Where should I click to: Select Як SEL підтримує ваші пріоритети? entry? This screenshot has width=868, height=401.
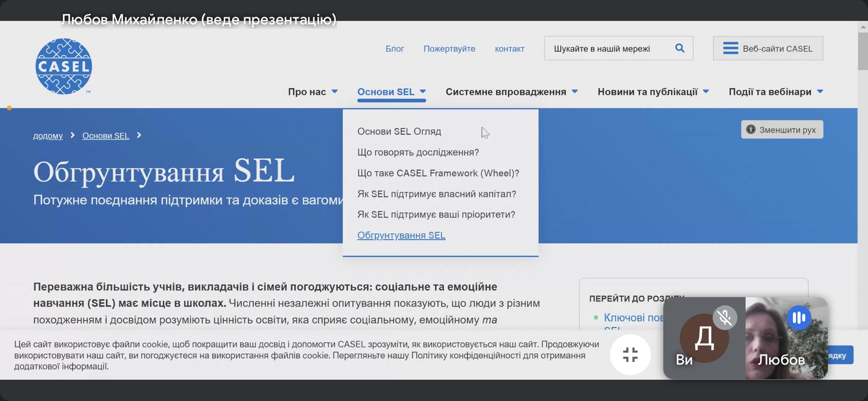tap(436, 214)
